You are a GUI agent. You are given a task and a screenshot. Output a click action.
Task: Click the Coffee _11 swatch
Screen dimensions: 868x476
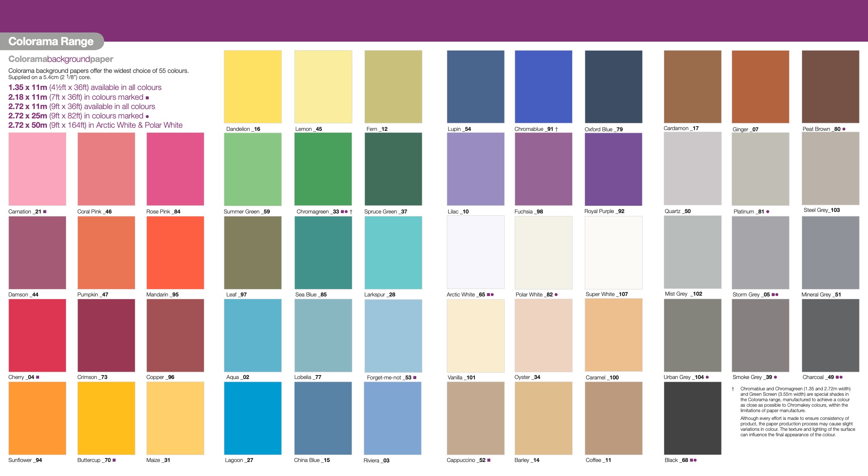(x=613, y=418)
